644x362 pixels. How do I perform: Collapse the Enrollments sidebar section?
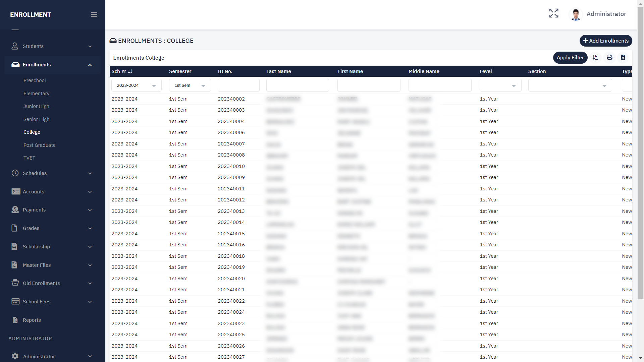(90, 65)
